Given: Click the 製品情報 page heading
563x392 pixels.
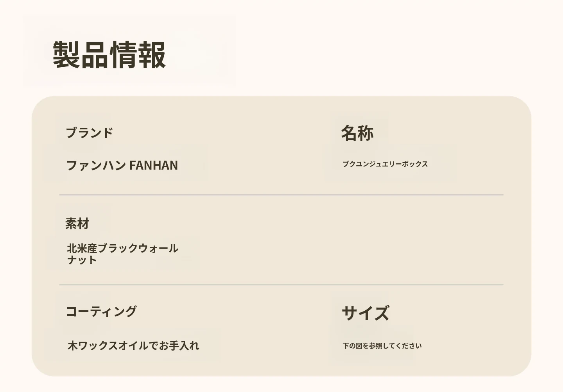Looking at the screenshot, I should click(109, 55).
